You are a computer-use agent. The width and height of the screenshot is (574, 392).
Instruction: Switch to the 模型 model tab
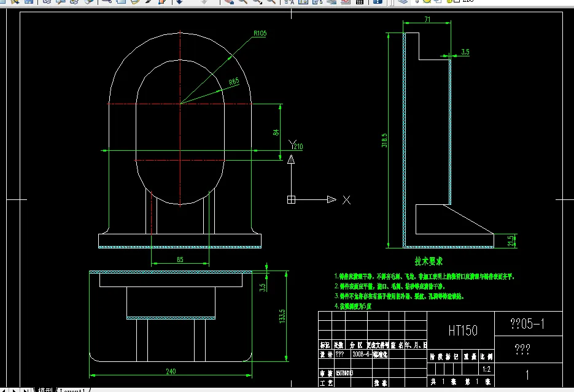tap(46, 390)
